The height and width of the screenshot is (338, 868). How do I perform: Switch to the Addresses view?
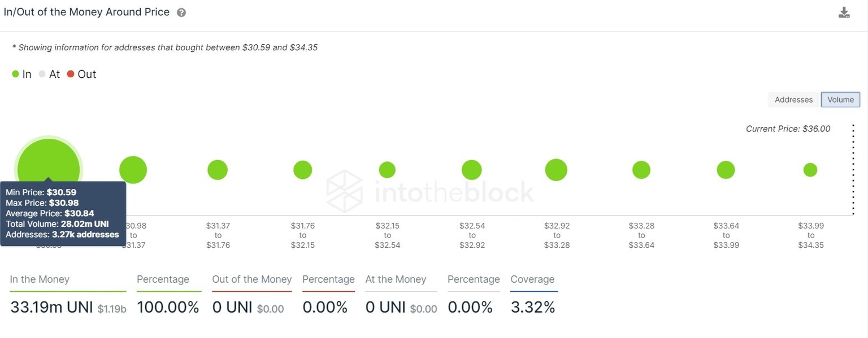point(793,100)
